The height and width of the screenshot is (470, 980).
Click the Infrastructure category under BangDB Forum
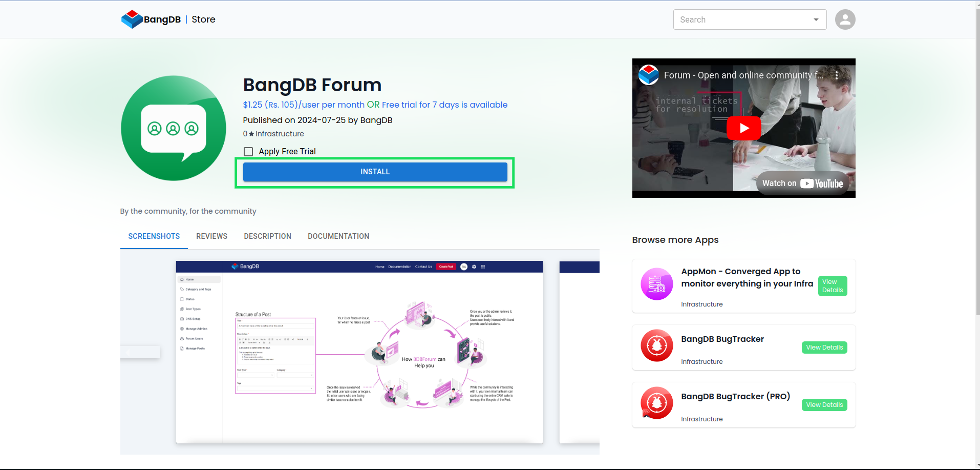pos(280,134)
